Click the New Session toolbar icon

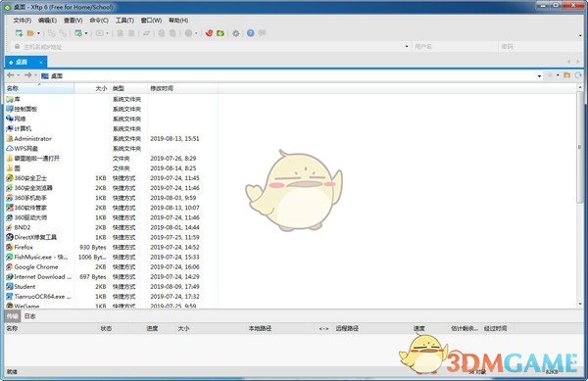(19, 33)
